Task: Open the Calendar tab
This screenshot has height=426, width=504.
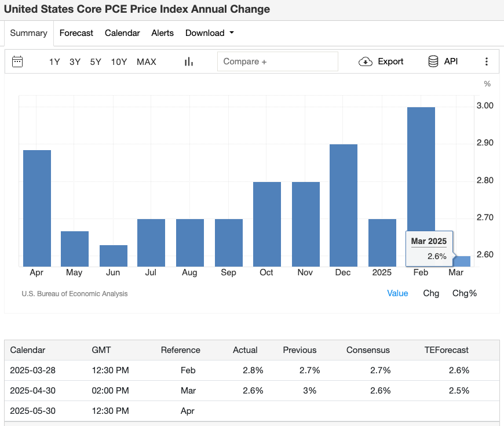Action: (x=122, y=33)
